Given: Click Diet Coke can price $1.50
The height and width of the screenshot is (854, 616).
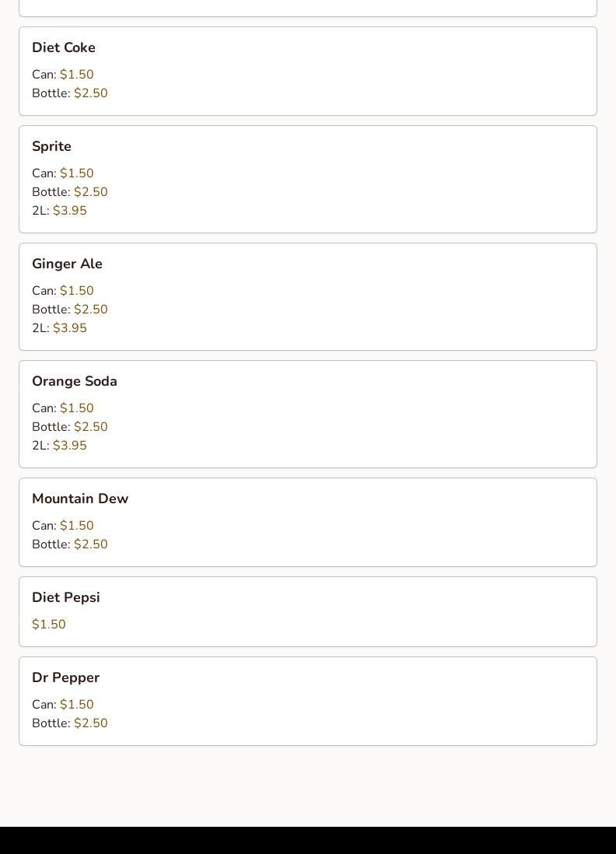Looking at the screenshot, I should click(77, 74).
